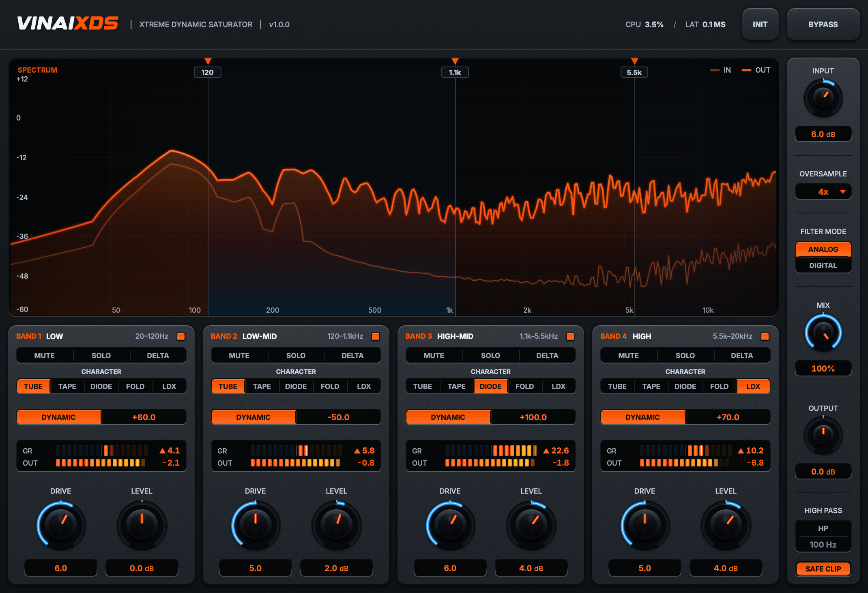Solo Band 1 LOW
This screenshot has width=868, height=593.
pyautogui.click(x=101, y=355)
